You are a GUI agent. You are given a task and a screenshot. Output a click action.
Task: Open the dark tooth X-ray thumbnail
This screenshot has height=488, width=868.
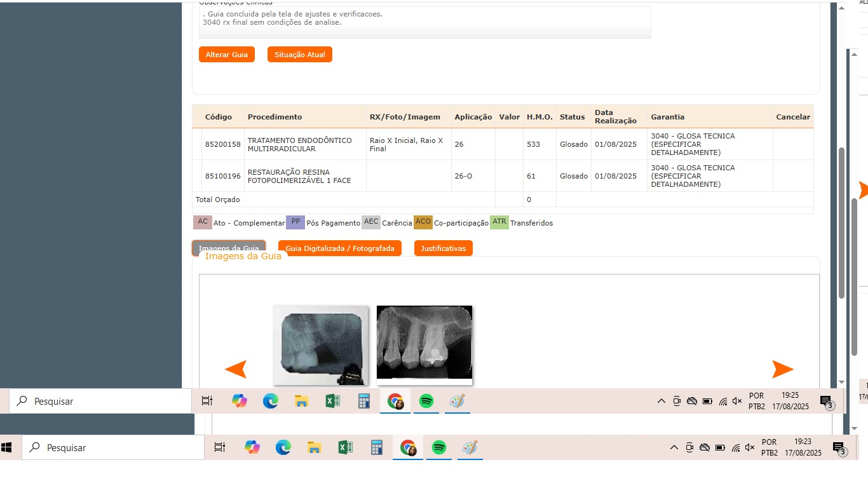point(424,344)
